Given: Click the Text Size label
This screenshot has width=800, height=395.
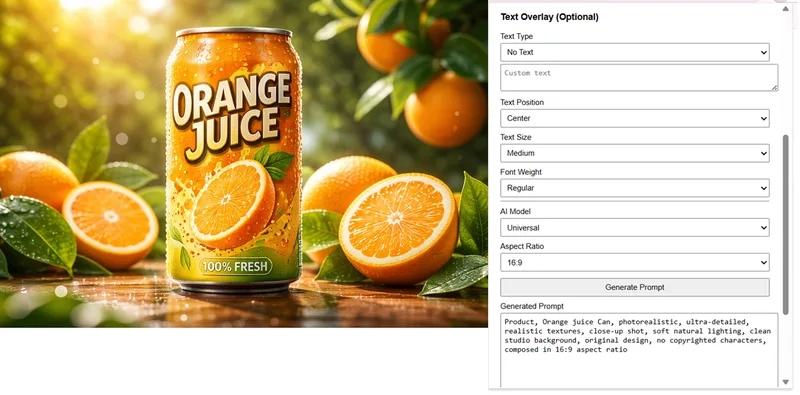Looking at the screenshot, I should [516, 137].
